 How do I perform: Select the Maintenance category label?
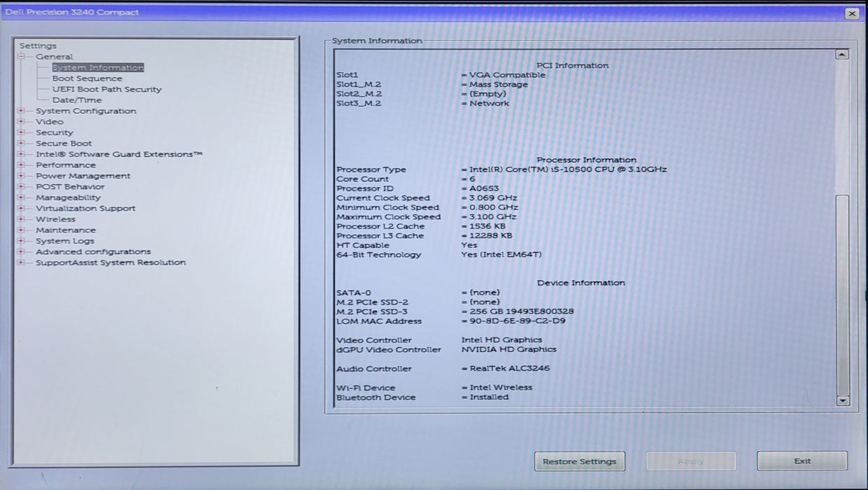click(x=66, y=230)
